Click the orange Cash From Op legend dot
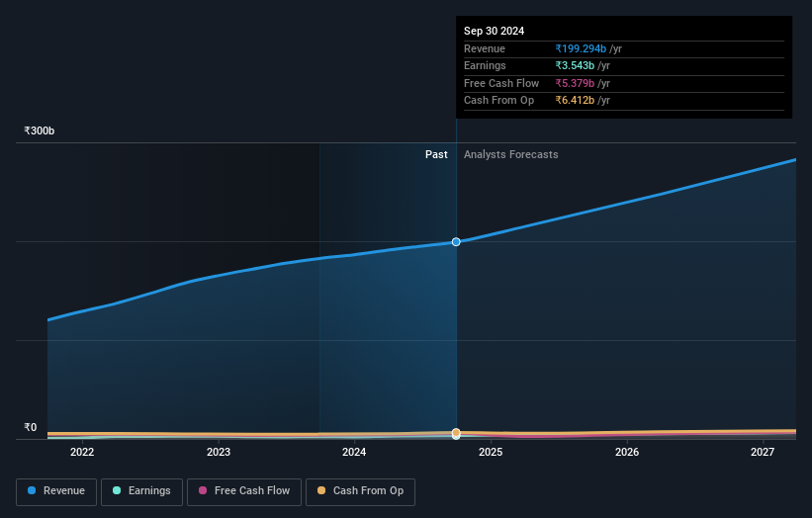Screen dimensions: 812x518 point(321,490)
